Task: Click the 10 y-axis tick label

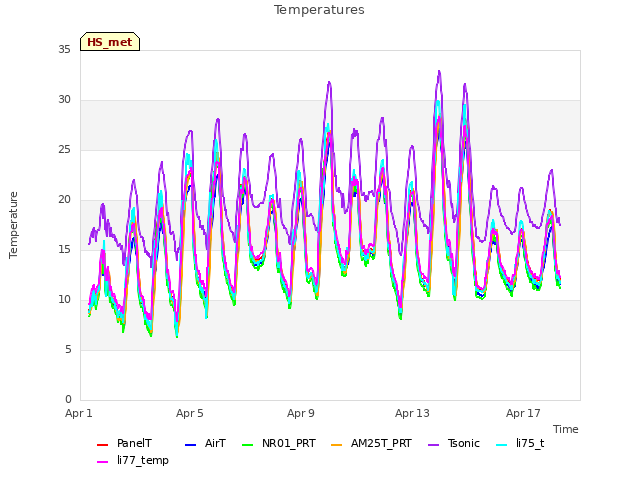Action: coord(64,300)
